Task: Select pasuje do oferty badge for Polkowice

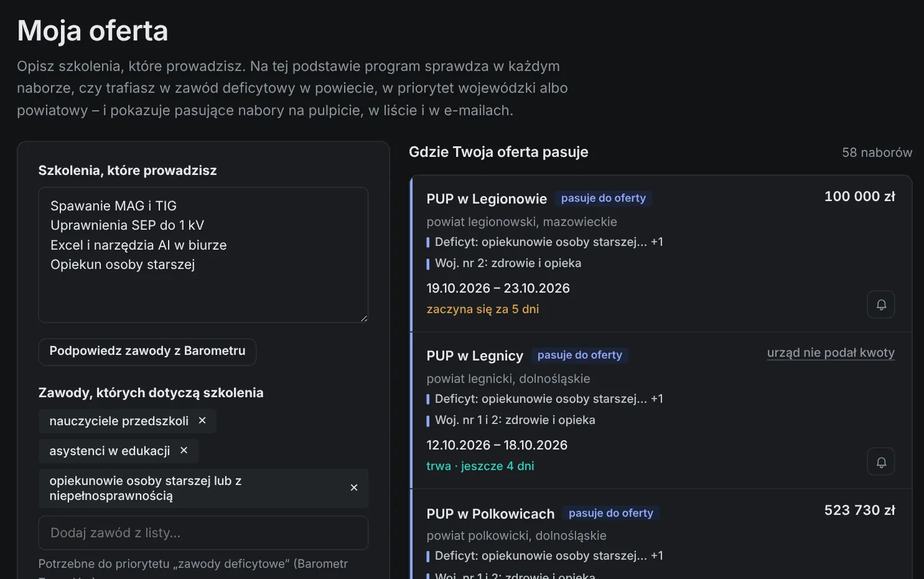Action: pyautogui.click(x=611, y=514)
